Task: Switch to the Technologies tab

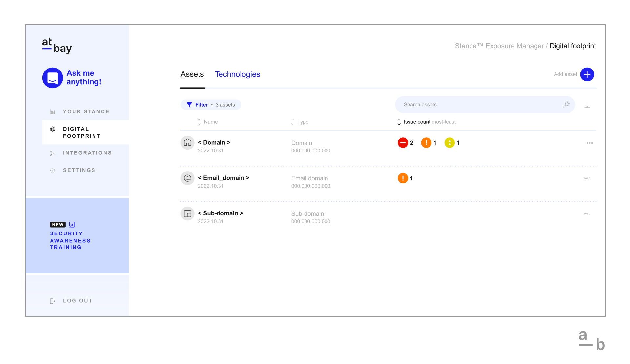Action: point(237,74)
